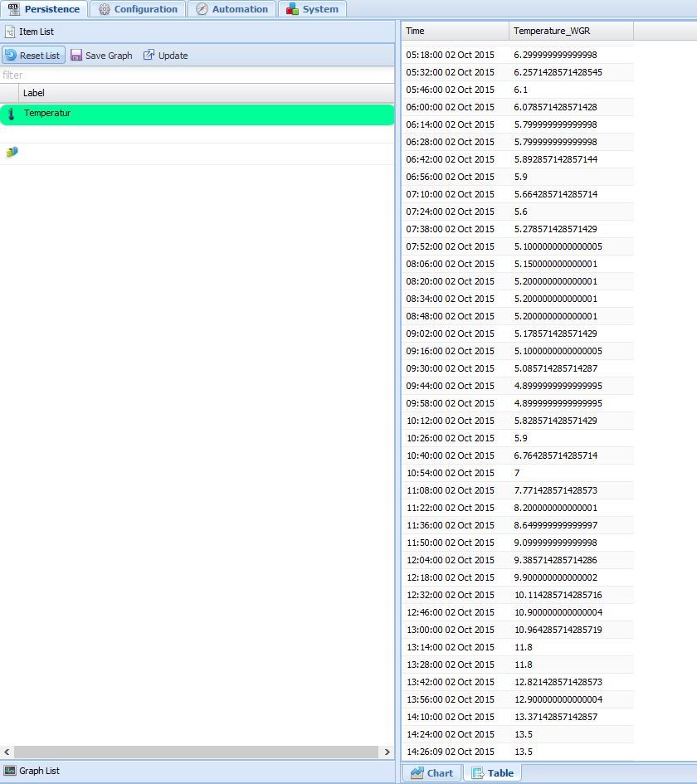Select row 05:18:00 02 Oct 2015
The height and width of the screenshot is (784, 697).
518,55
